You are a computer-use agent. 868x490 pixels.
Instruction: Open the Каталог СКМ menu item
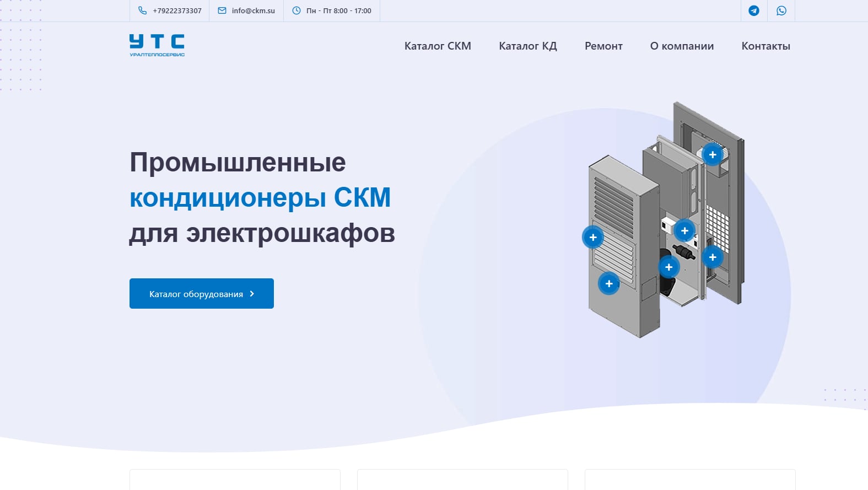[x=438, y=46]
